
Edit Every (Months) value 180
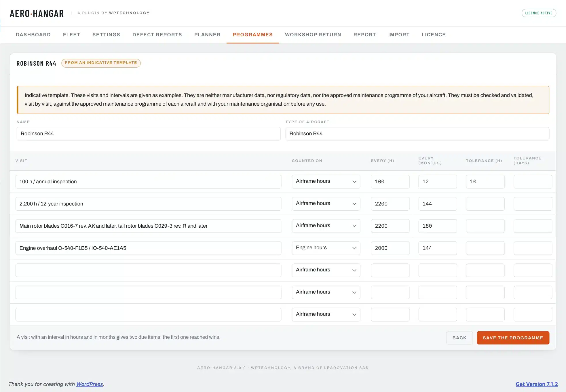pyautogui.click(x=438, y=226)
